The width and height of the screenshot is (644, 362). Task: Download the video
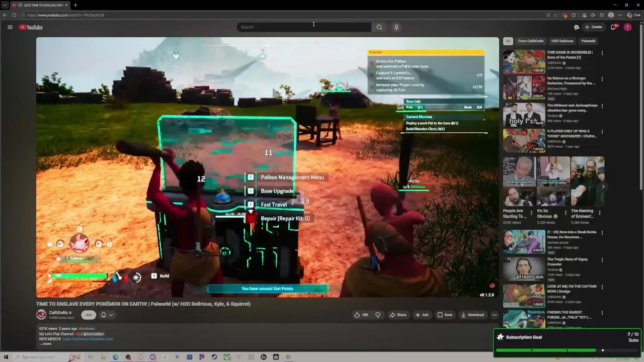coord(472,315)
